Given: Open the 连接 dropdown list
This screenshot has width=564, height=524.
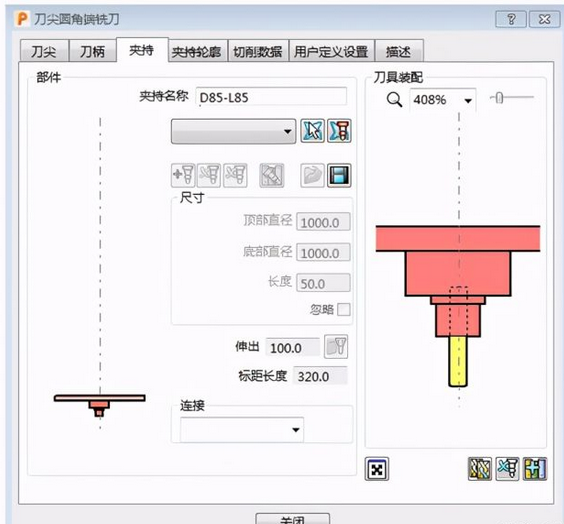Looking at the screenshot, I should [x=242, y=429].
